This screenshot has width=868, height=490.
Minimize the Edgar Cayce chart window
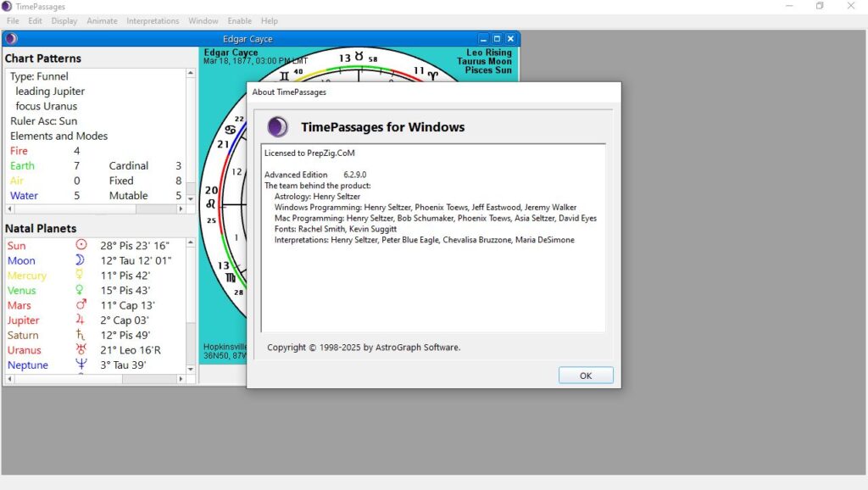click(483, 39)
